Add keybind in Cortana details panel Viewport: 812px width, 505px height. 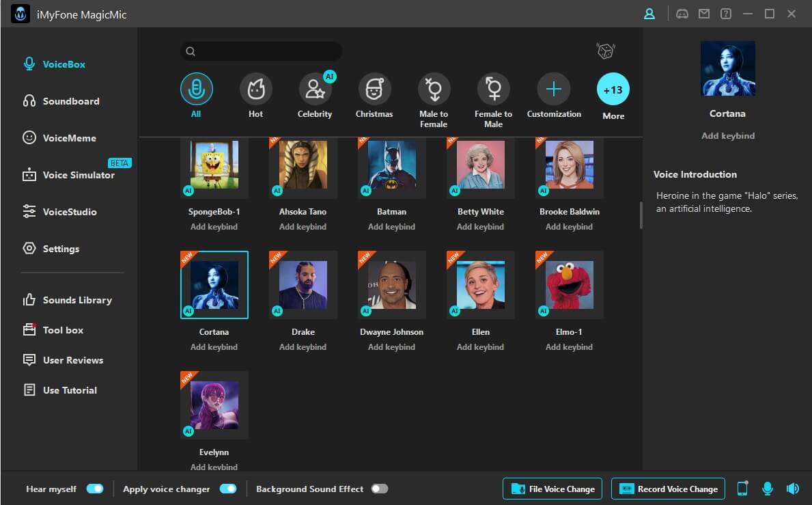point(727,136)
